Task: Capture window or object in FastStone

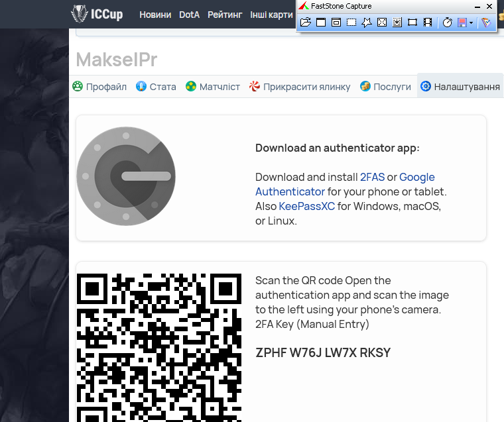Action: pos(336,22)
